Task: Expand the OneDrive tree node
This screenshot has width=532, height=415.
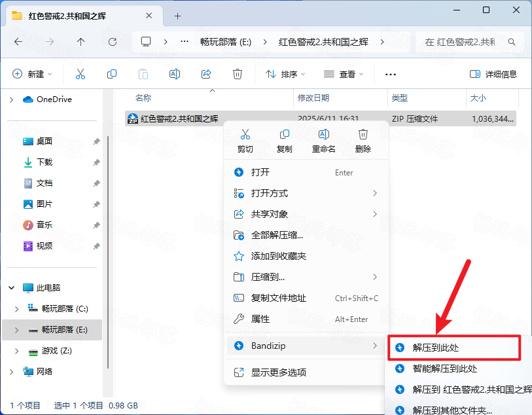Action: 12,99
